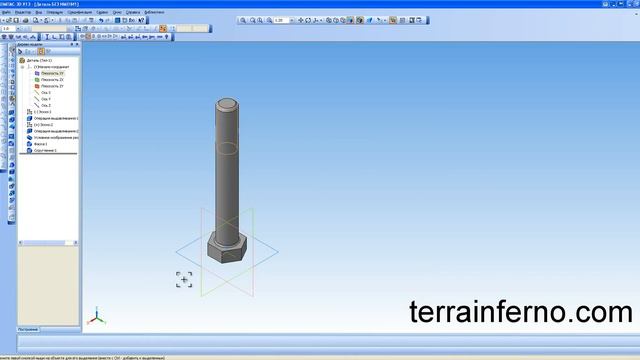Viewport: 640px width, 360px height.
Task: Select Условное изображение резьбы tree item
Action: pyautogui.click(x=56, y=138)
